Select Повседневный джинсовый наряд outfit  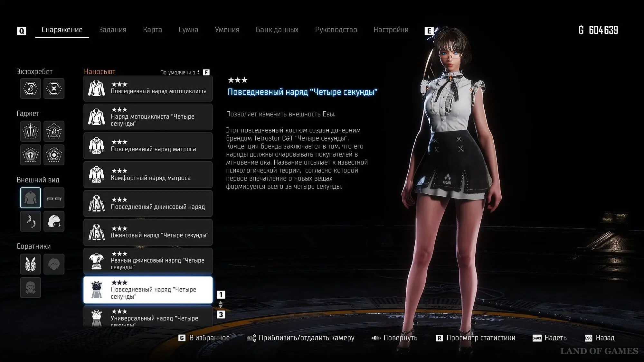pos(148,203)
